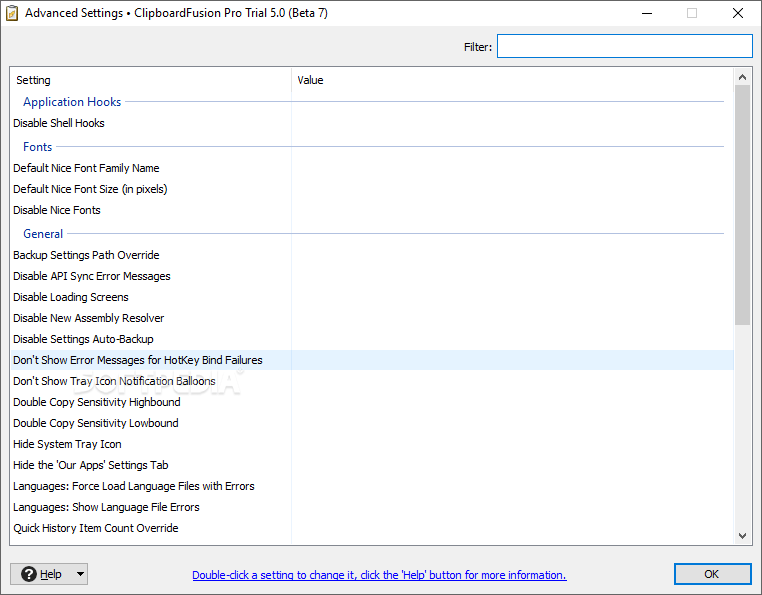Click the scrollbar up arrow

click(742, 77)
